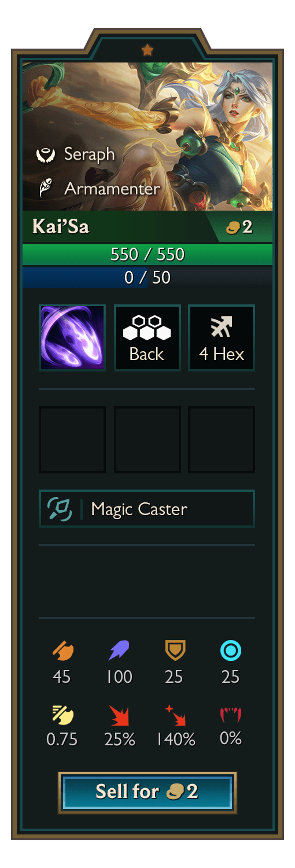
Task: Click the omnivamp fangs icon
Action: coord(231,716)
